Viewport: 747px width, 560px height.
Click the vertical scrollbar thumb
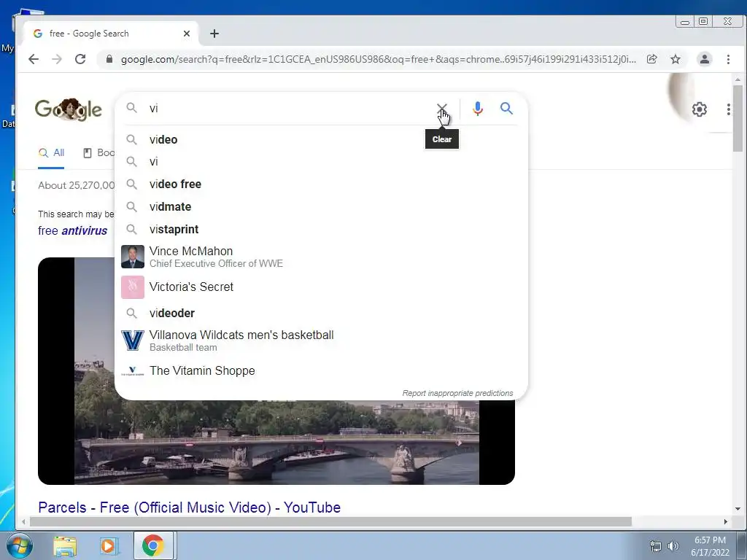738,118
